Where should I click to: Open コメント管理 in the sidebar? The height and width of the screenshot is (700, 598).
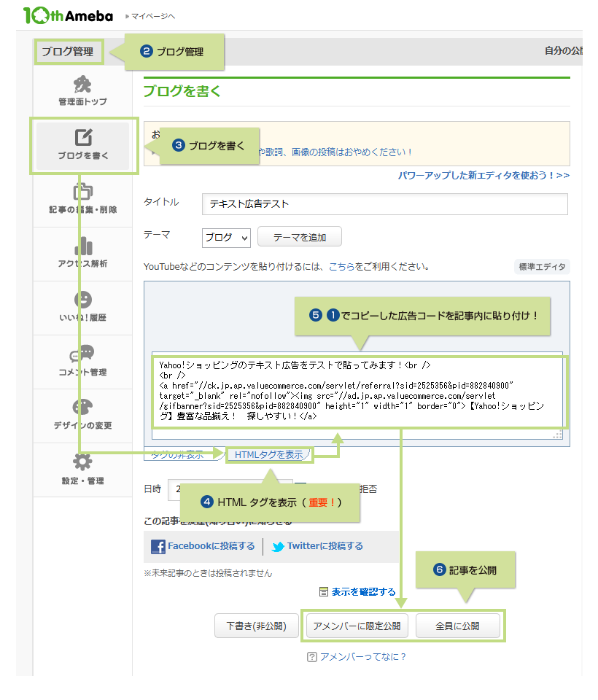(x=82, y=361)
